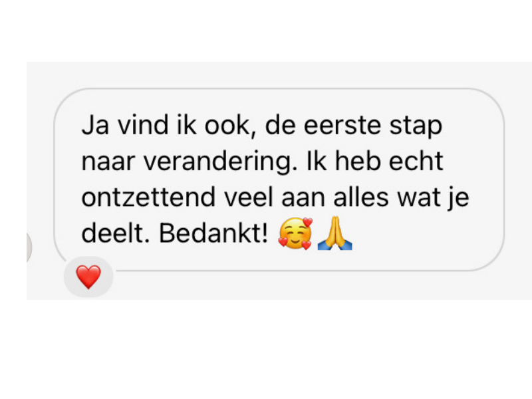Click the word "echt" ending the second line

point(416,162)
